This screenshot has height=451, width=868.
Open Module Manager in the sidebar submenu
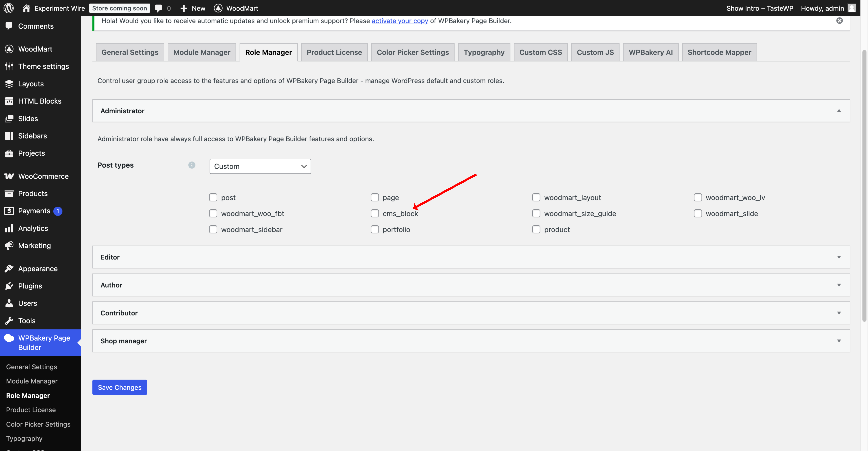tap(32, 381)
